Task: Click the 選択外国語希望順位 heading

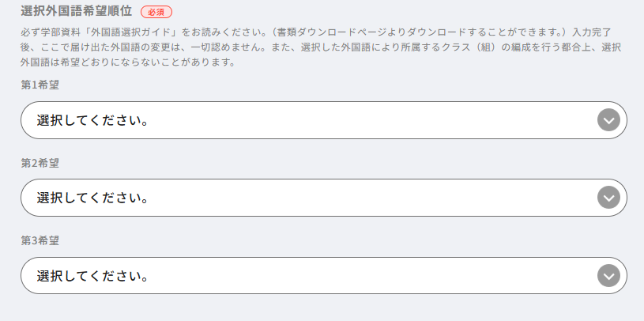Action: pos(77,12)
